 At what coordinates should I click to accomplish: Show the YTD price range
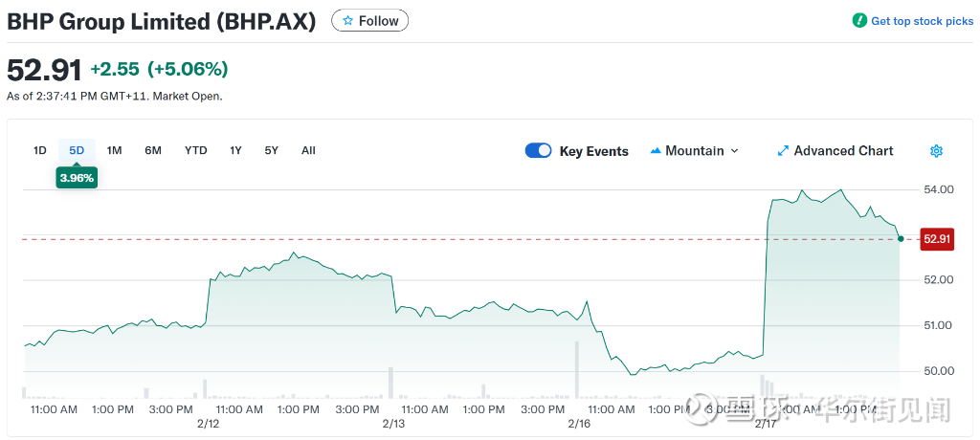(195, 150)
